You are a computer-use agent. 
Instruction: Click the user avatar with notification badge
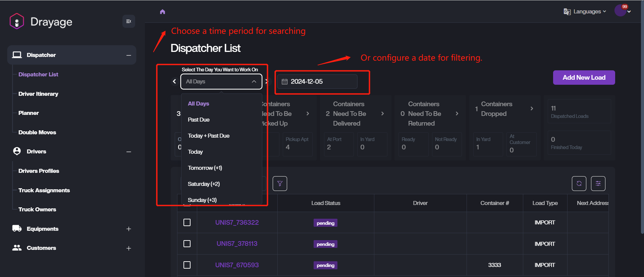[x=621, y=11]
